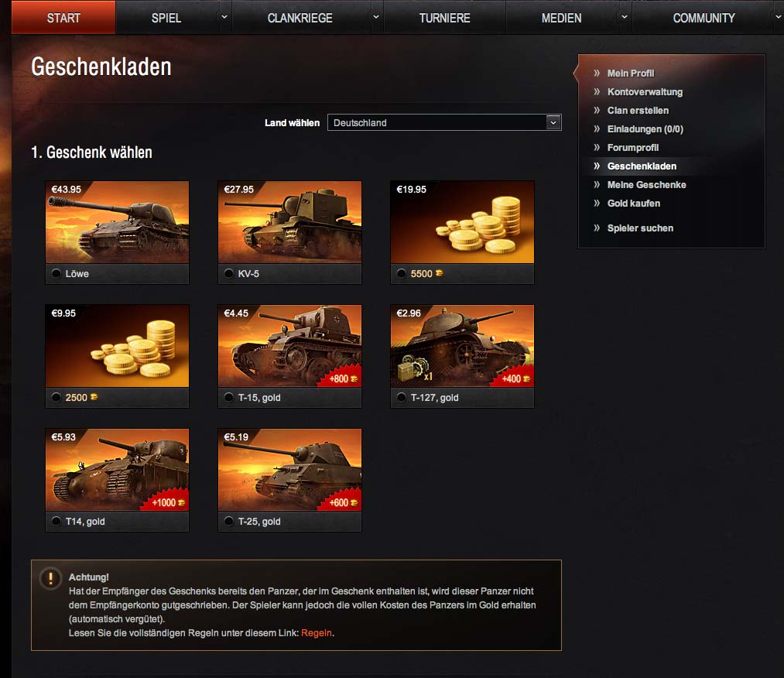Click the gold coin icon next to 5500
This screenshot has width=784, height=678.
439,273
